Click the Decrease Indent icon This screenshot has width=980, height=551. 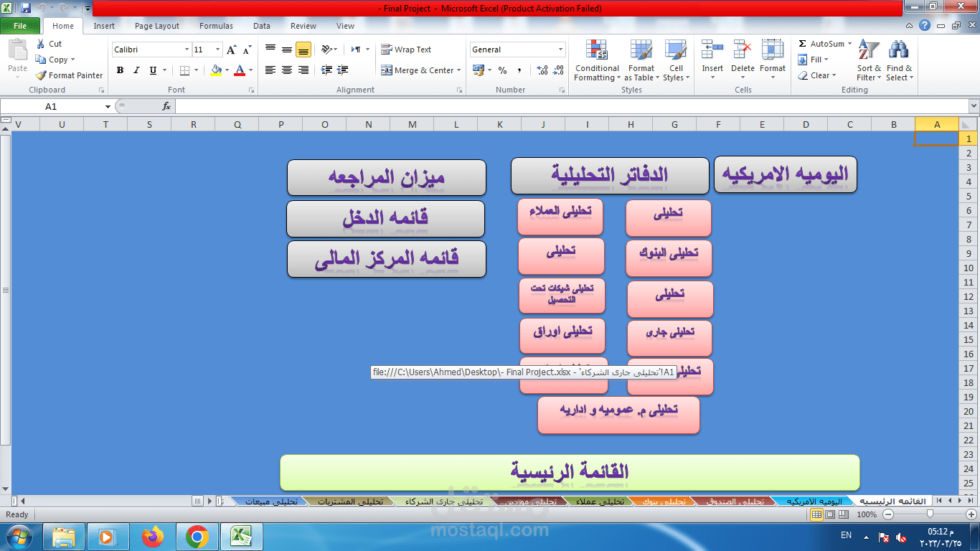(x=326, y=70)
